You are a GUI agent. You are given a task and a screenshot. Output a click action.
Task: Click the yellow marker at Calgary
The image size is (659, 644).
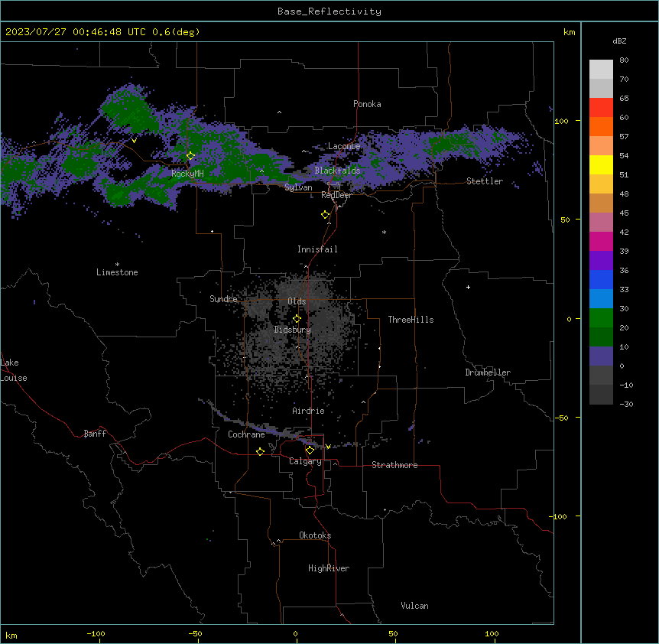tap(310, 450)
